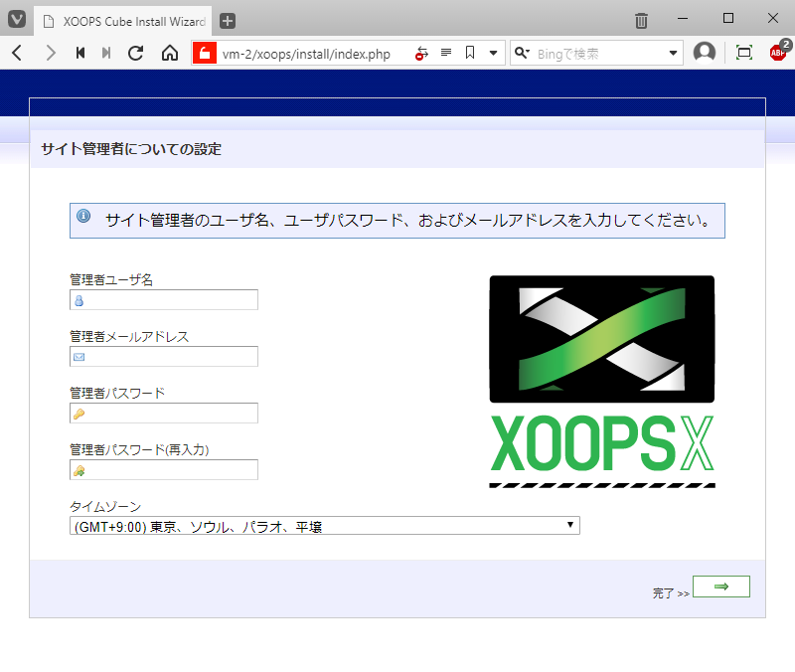Focus the Bing search field
The width and height of the screenshot is (795, 672).
pos(600,54)
